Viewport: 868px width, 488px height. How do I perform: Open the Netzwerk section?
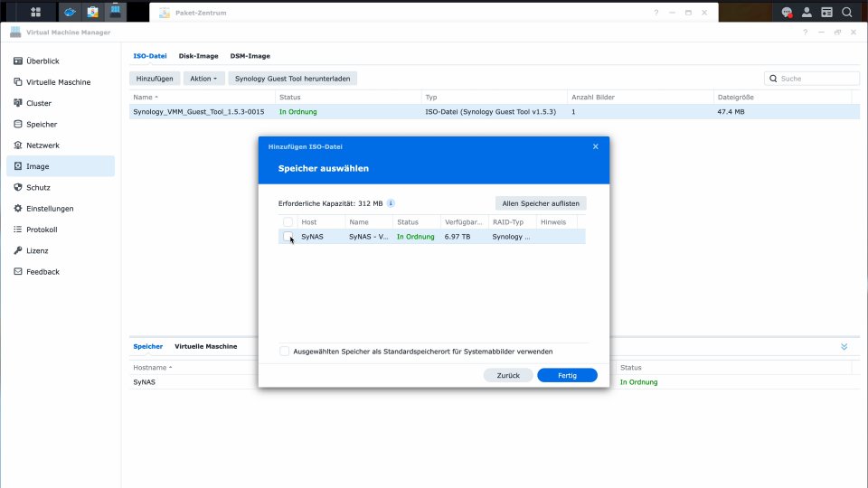(61, 145)
